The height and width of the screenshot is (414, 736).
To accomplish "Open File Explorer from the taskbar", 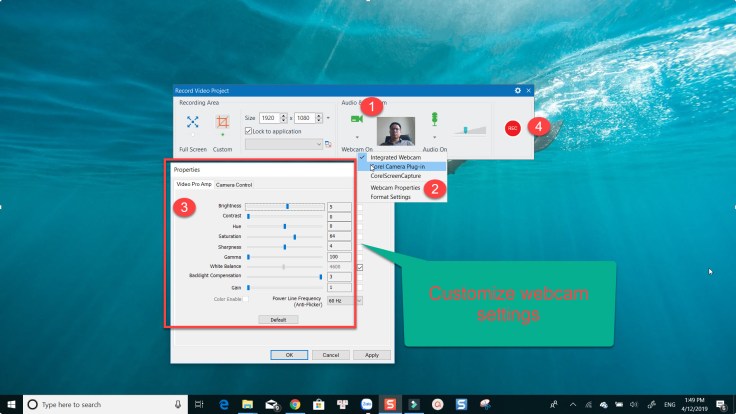I will click(247, 404).
